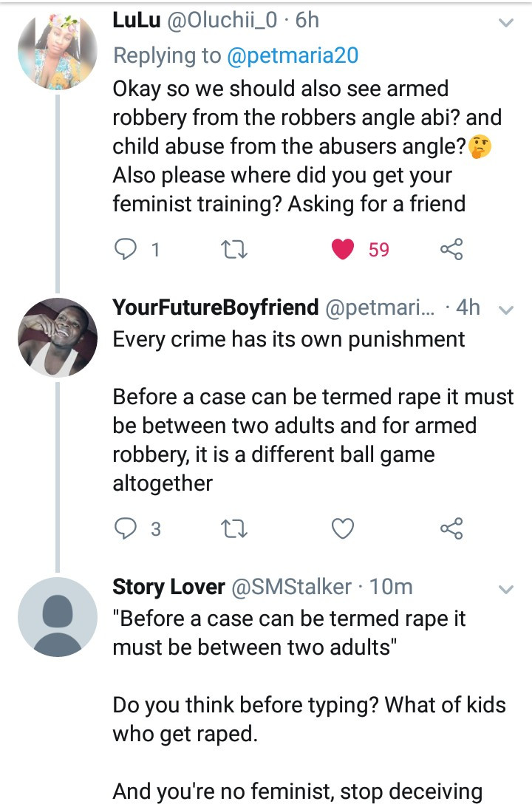Unlike LuLu's tweet with 59 likes

[343, 251]
